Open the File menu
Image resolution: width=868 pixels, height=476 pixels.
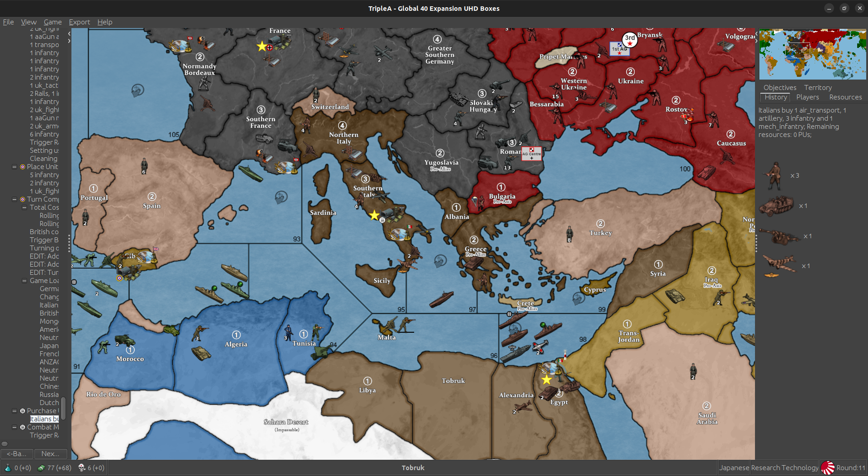(8, 22)
